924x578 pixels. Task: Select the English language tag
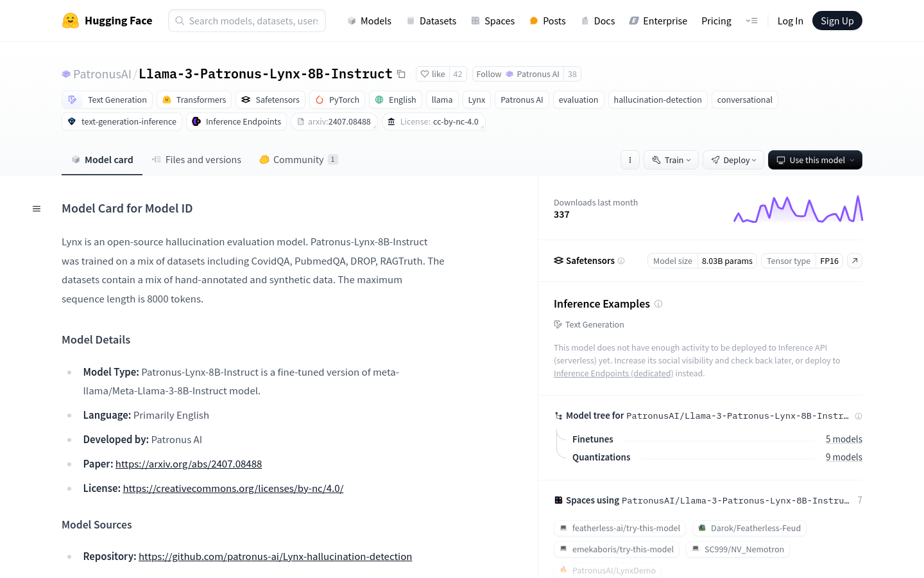pyautogui.click(x=395, y=100)
